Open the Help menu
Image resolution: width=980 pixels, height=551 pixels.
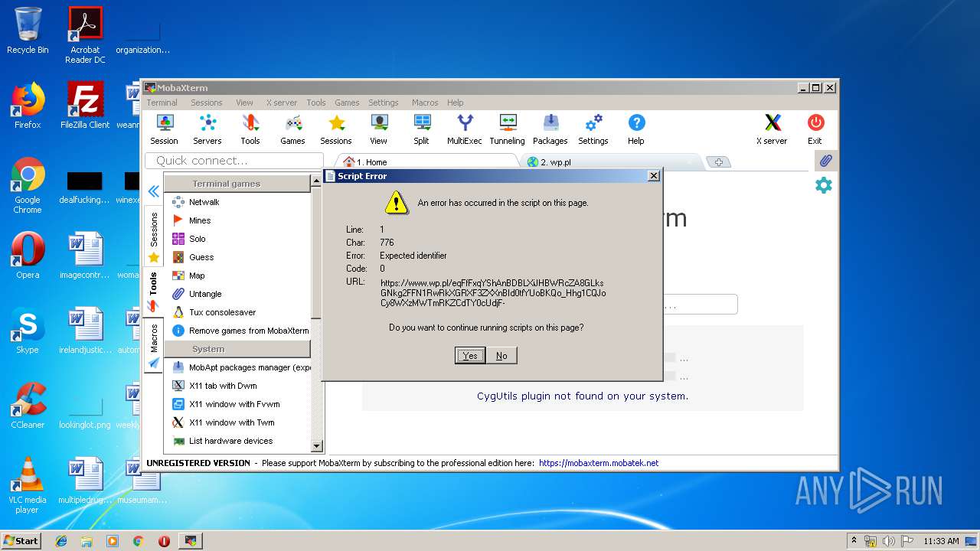click(x=456, y=103)
